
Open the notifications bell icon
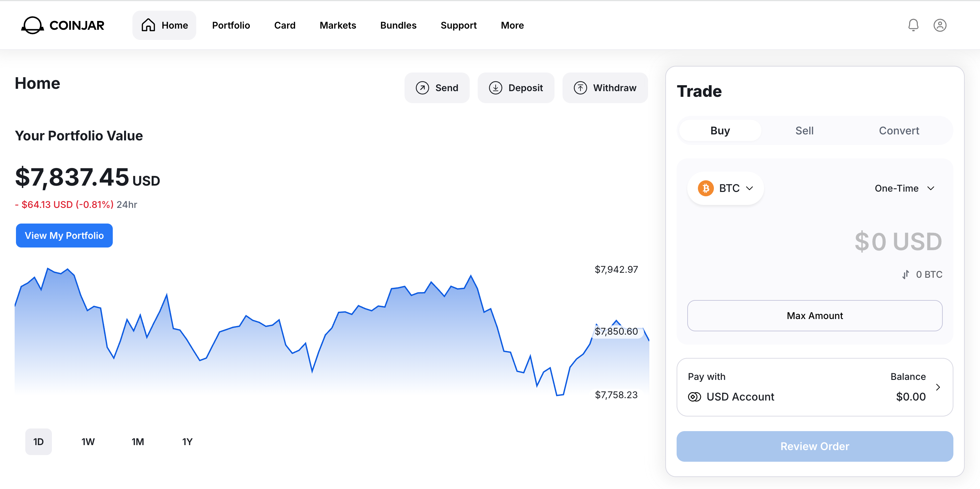pos(913,25)
